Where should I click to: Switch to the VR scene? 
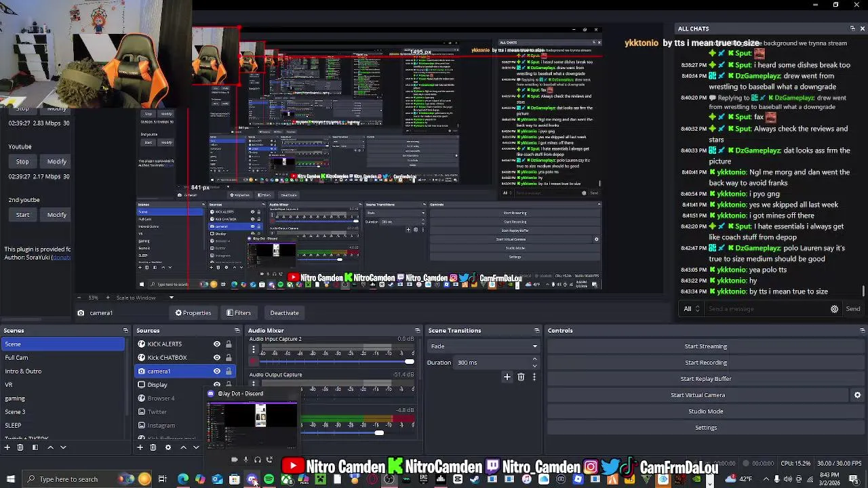click(63, 385)
